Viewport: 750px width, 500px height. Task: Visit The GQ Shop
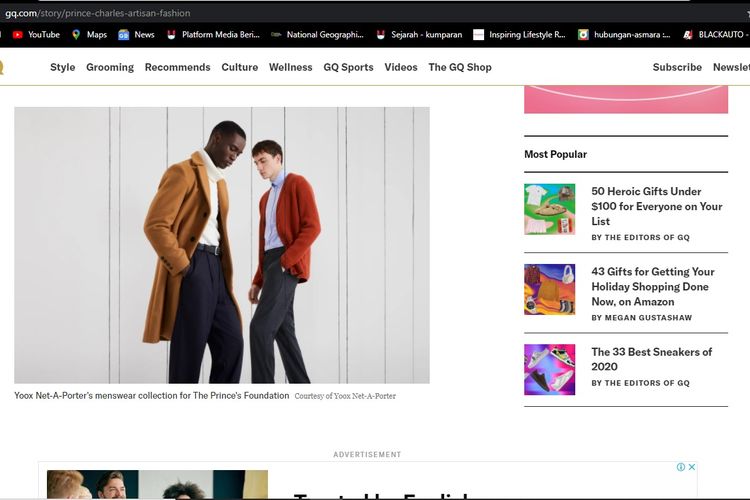460,67
